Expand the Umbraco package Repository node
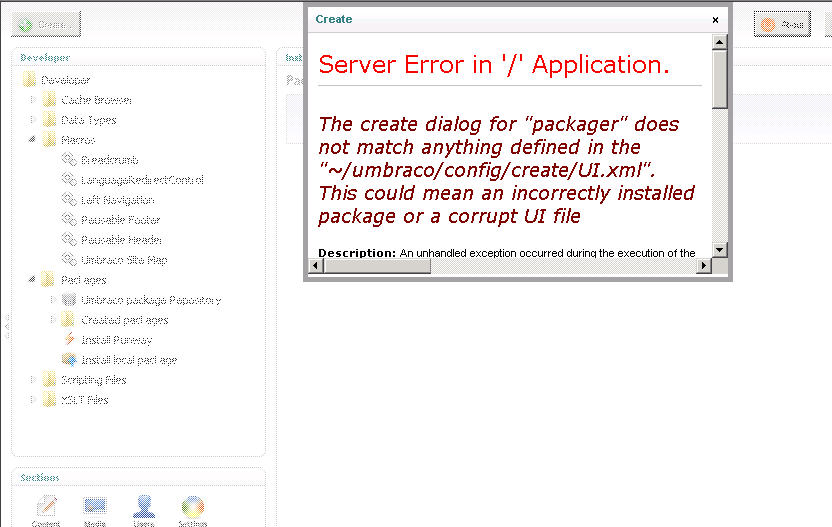This screenshot has height=527, width=832. (x=52, y=300)
